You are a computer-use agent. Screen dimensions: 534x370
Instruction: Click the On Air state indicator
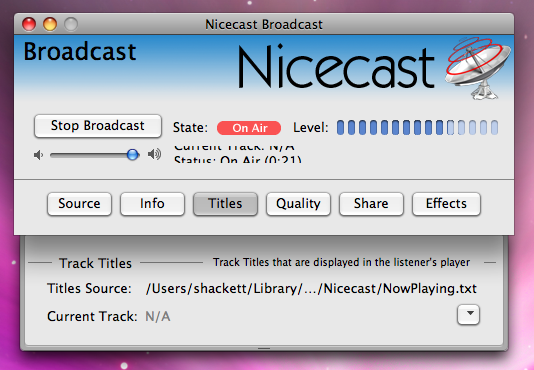249,128
